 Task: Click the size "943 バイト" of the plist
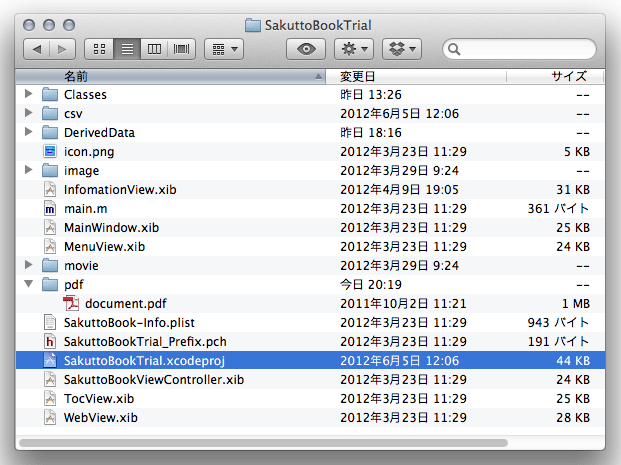558,323
